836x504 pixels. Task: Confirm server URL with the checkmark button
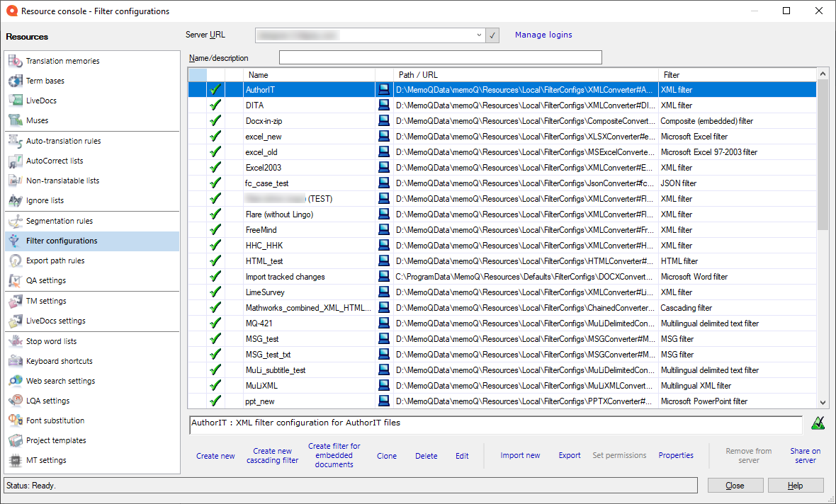tap(492, 35)
